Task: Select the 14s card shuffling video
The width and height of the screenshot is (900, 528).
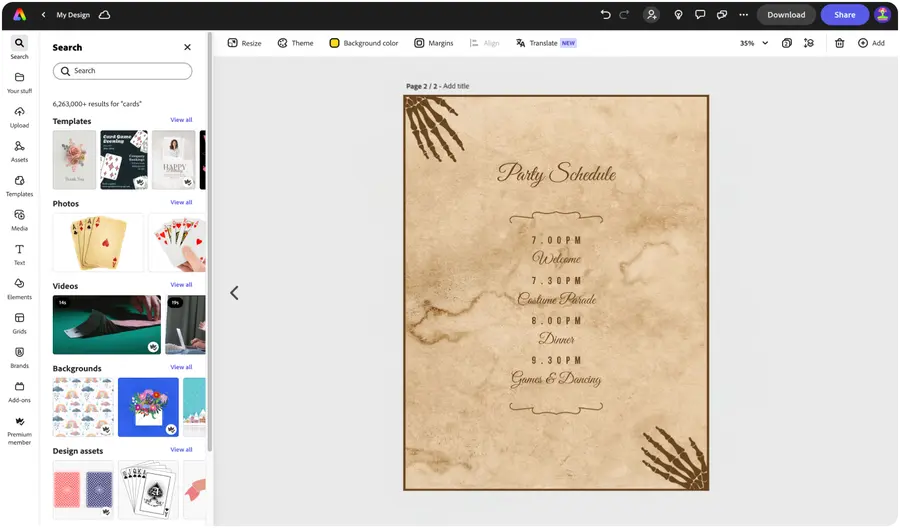Action: tap(107, 325)
